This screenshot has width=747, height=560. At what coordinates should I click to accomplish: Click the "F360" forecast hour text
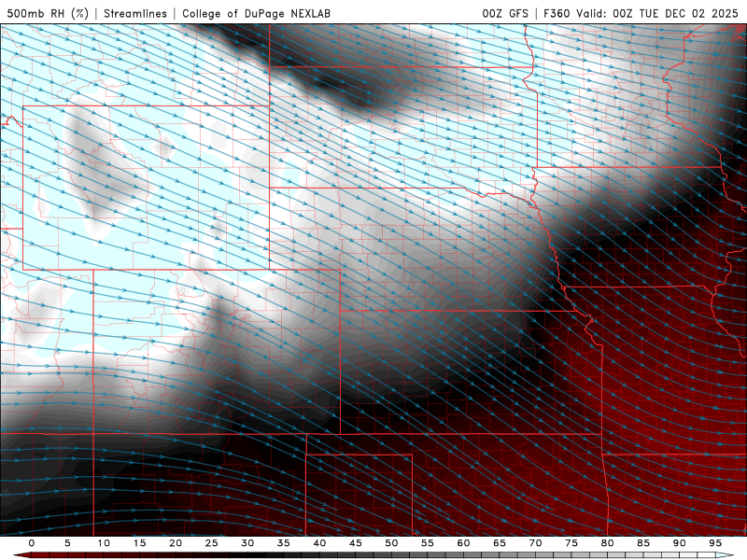[x=557, y=13]
